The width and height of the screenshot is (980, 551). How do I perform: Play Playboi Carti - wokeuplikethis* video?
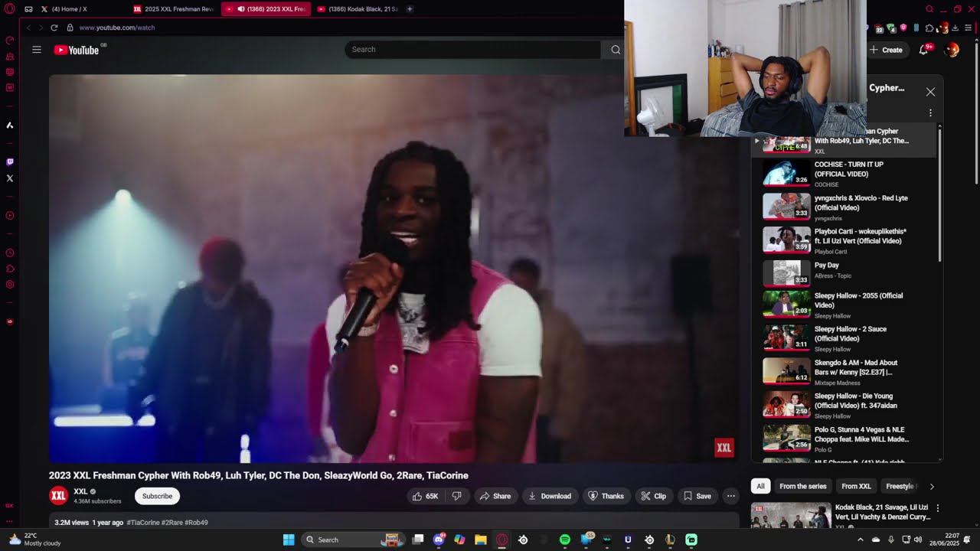pos(845,241)
